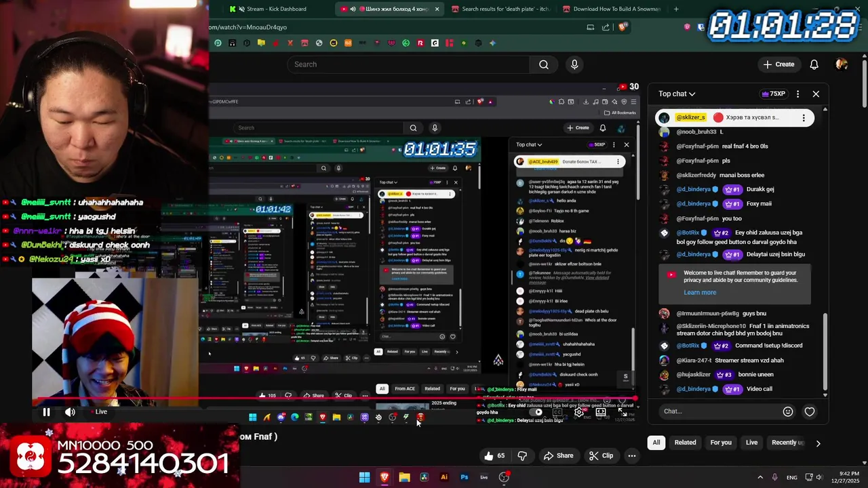
Task: Jump to Live in the player
Action: click(x=101, y=412)
